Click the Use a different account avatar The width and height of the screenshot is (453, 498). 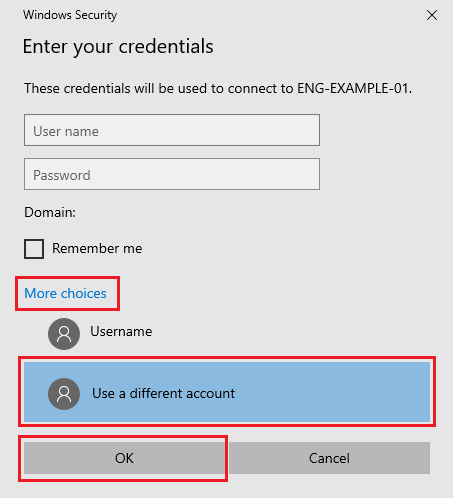point(64,394)
